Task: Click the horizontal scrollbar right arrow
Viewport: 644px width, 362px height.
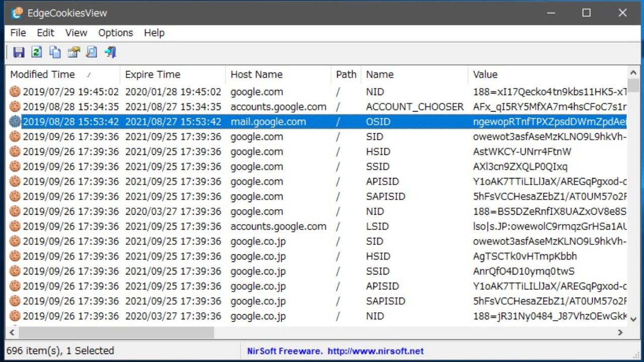Action: [620, 332]
